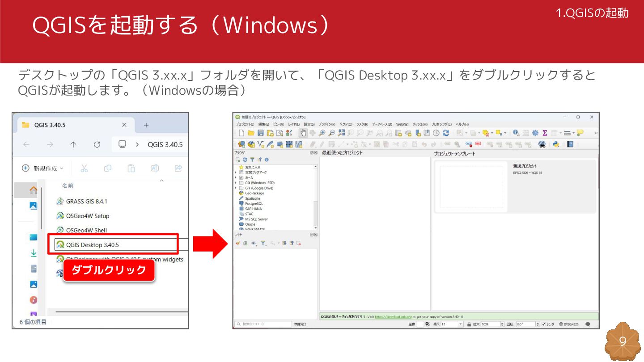Image resolution: width=644 pixels, height=362 pixels.
Task: Toggle the レンダ (render) checkbox
Action: (x=544, y=324)
